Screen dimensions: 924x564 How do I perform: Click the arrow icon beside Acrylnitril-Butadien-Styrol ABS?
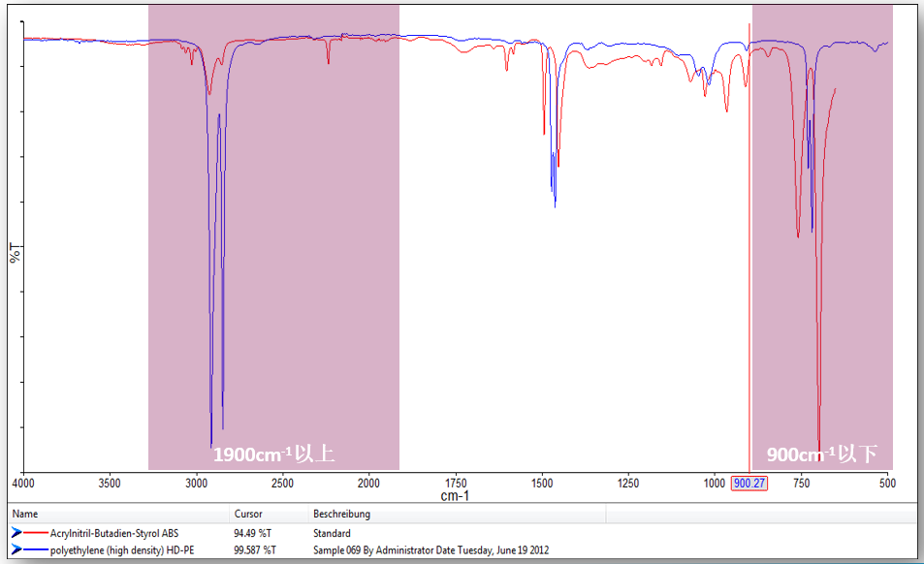[16, 533]
